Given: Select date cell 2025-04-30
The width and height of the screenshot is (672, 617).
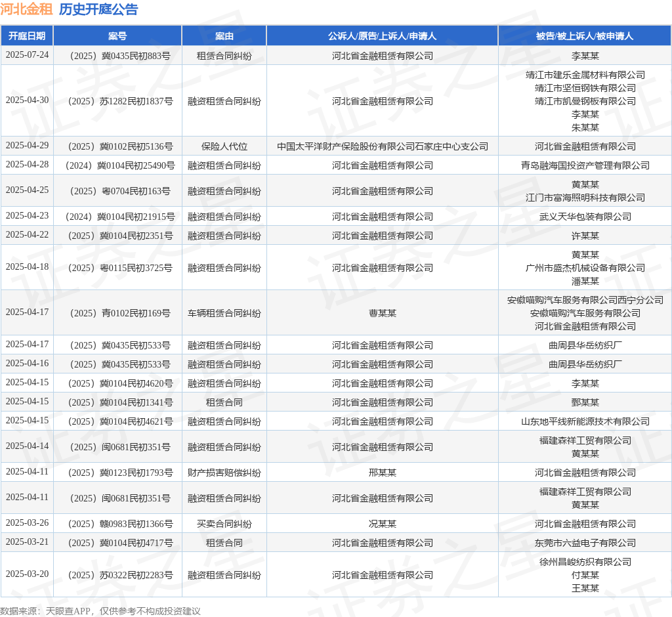Looking at the screenshot, I should [27, 100].
